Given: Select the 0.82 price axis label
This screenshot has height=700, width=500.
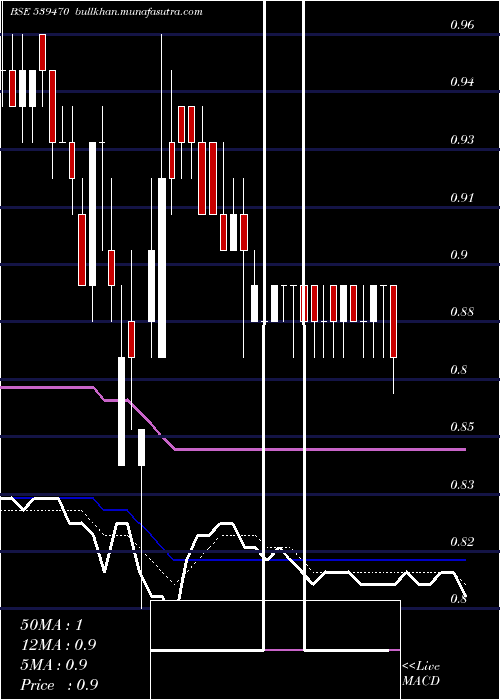Looking at the screenshot, I should click(462, 542).
